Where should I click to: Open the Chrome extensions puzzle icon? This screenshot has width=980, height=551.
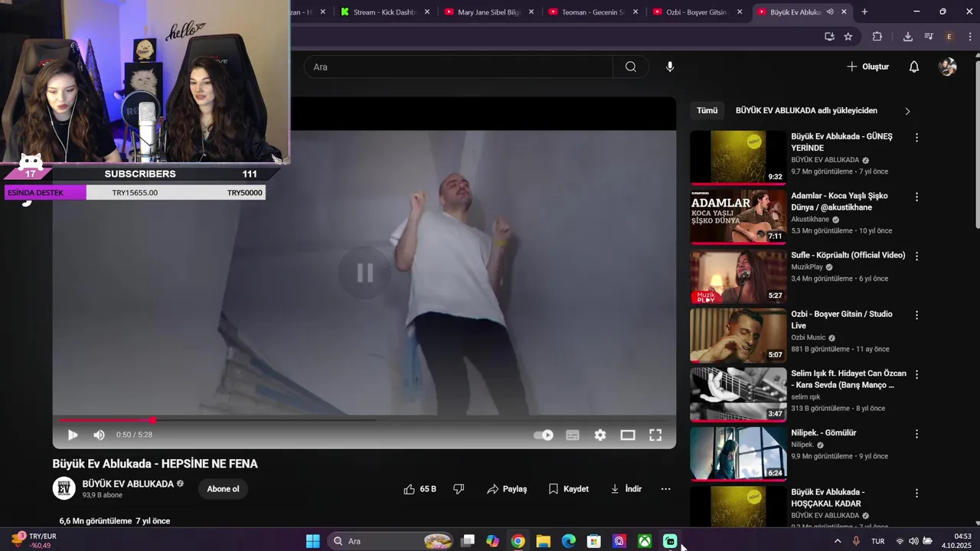(x=877, y=36)
